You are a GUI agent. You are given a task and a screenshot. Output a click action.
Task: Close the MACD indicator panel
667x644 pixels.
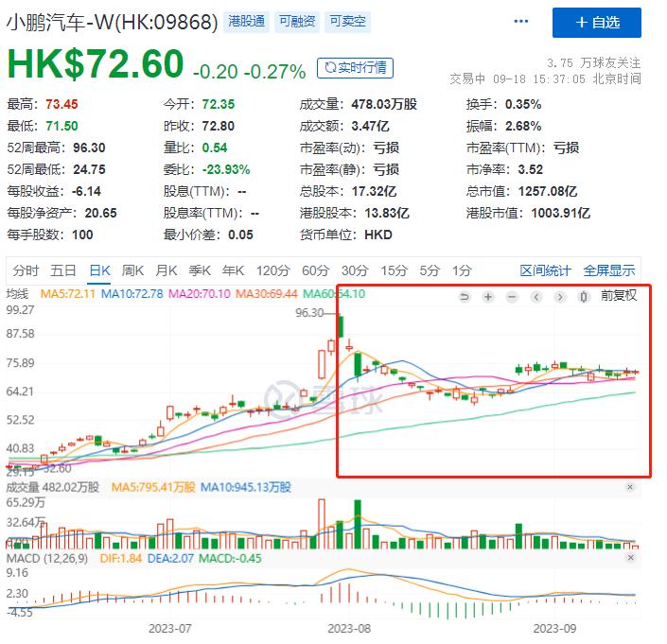coord(631,557)
